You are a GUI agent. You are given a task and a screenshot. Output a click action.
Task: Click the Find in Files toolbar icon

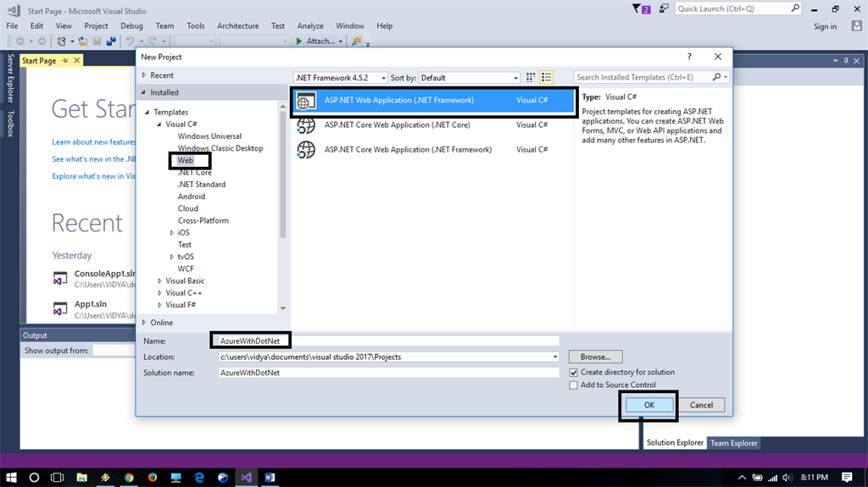click(357, 41)
